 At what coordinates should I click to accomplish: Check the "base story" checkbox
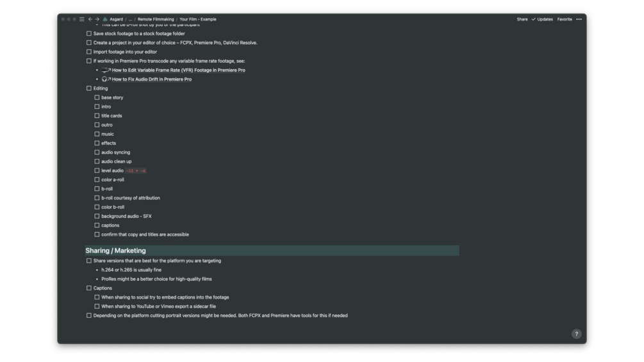click(97, 97)
